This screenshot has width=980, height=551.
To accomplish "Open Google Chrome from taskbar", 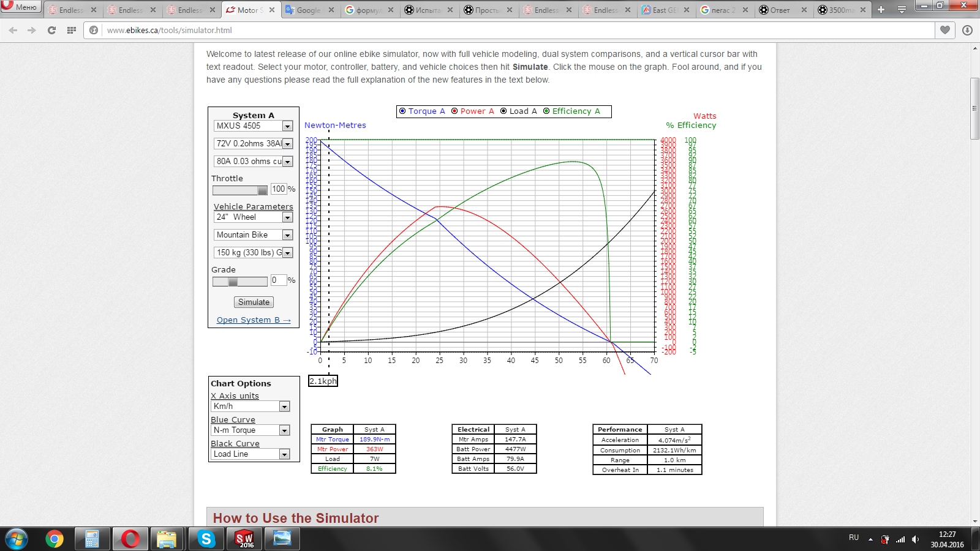I will point(55,539).
